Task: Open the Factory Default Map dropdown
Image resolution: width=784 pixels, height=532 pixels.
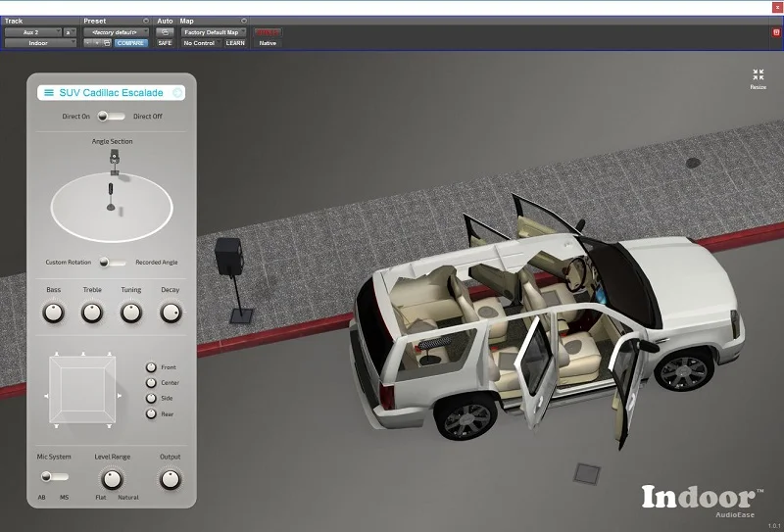Action: click(214, 32)
